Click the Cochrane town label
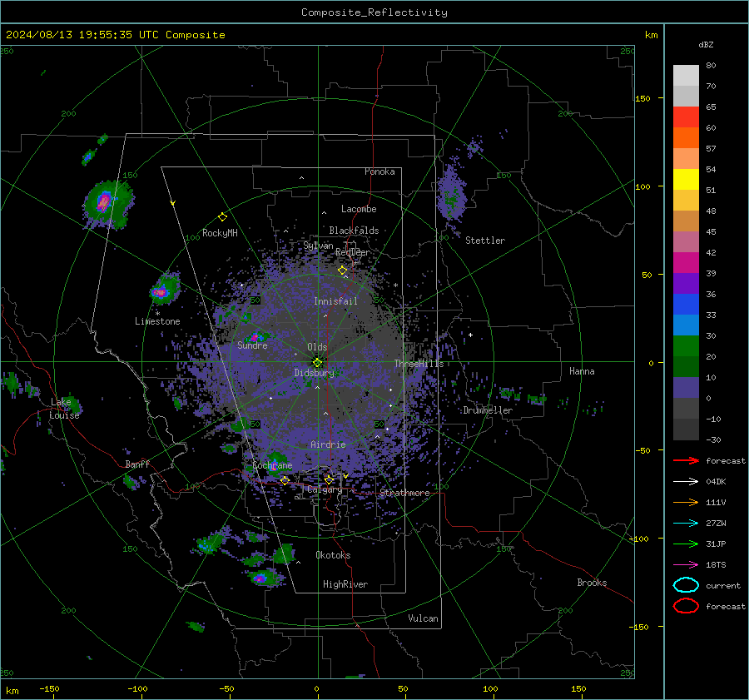This screenshot has width=749, height=700. (x=272, y=465)
